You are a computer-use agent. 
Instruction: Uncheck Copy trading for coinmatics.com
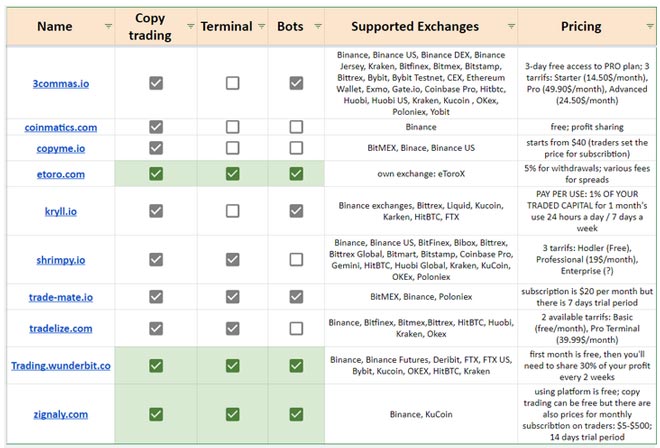tap(156, 127)
